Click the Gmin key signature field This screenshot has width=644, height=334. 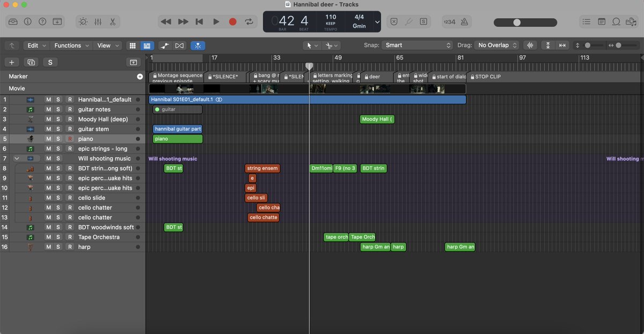coord(359,26)
